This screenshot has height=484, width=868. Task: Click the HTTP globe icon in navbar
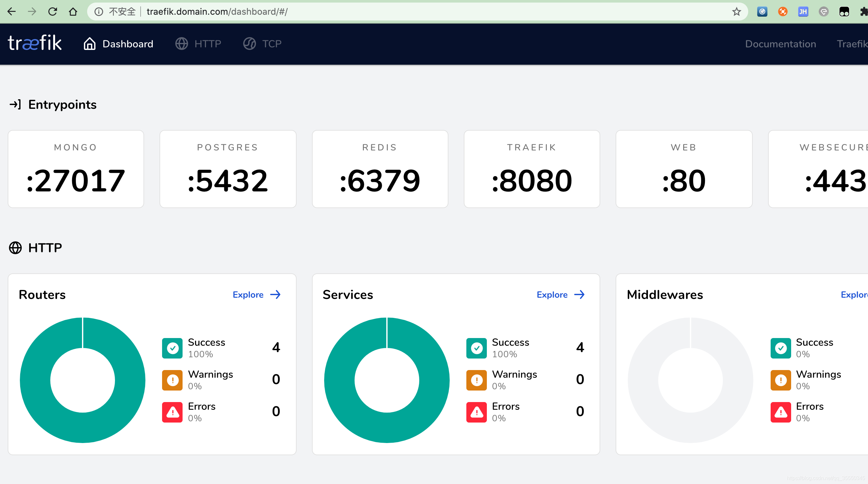tap(182, 44)
